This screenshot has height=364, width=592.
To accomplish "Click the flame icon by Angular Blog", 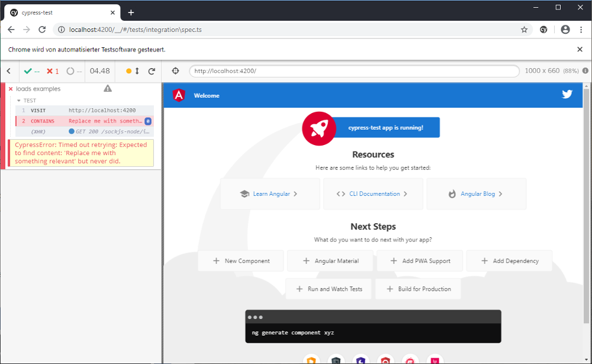I will coord(452,194).
